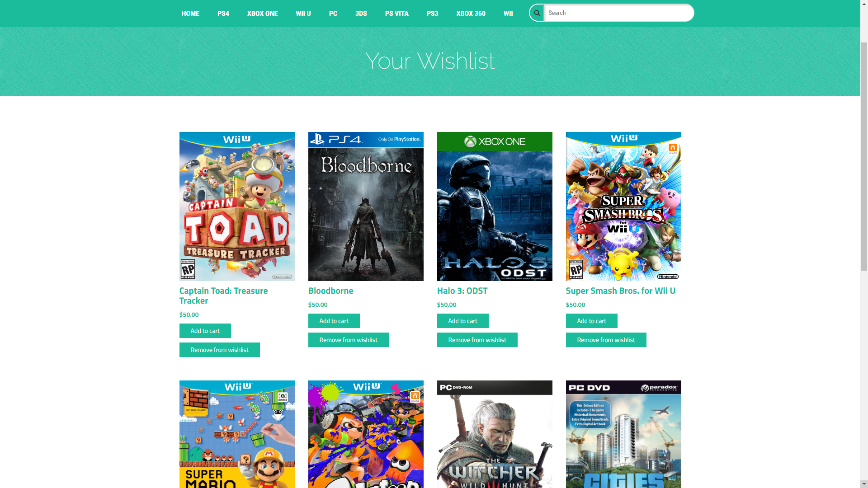Viewport: 868px width, 488px height.
Task: Open the Splatoon cover image
Action: tap(366, 434)
